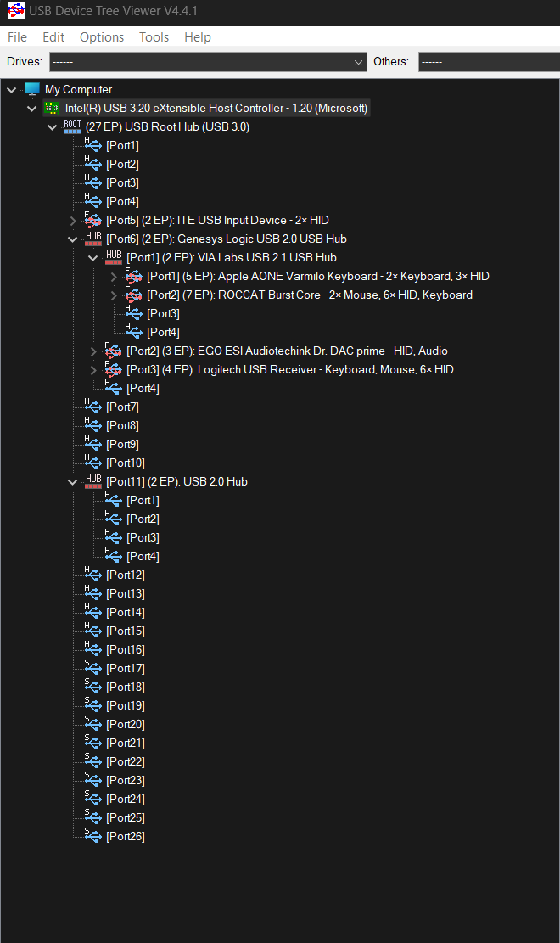Expand the EGO ESI Audiotechink Dr. DAC node

pyautogui.click(x=92, y=351)
